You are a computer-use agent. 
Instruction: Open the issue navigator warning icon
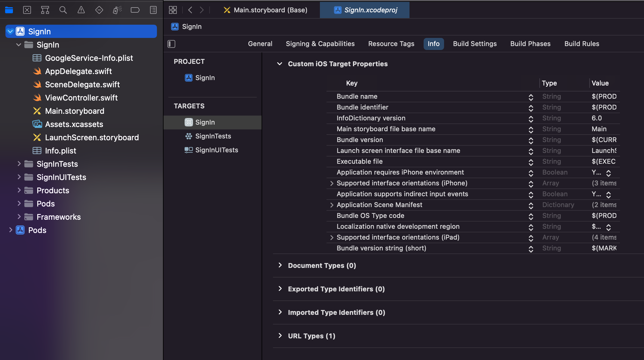pyautogui.click(x=81, y=10)
